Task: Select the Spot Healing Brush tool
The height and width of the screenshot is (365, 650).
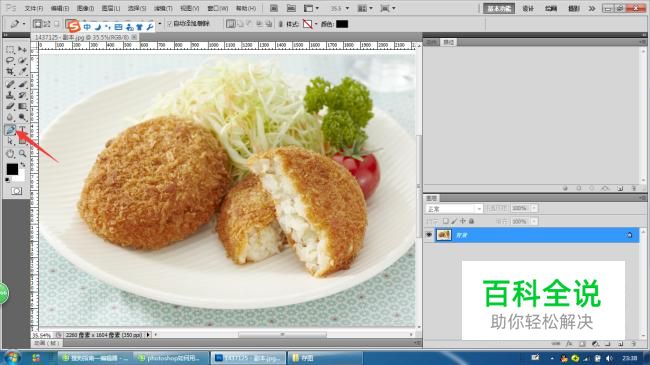Action: 10,84
